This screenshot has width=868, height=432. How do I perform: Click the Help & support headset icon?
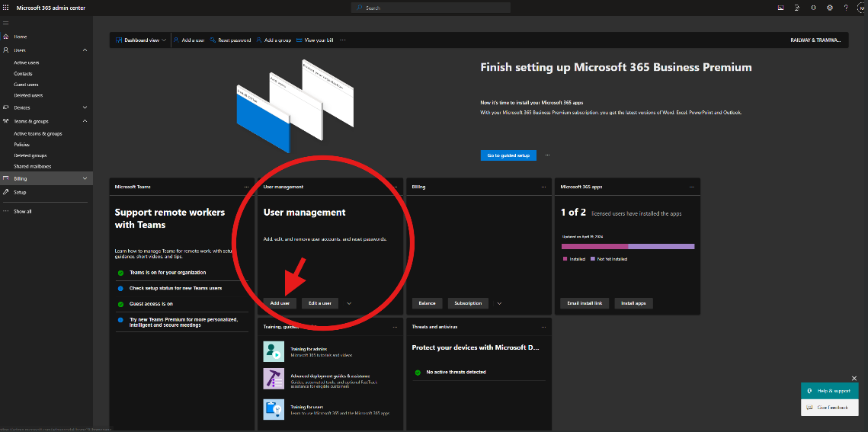tap(809, 391)
